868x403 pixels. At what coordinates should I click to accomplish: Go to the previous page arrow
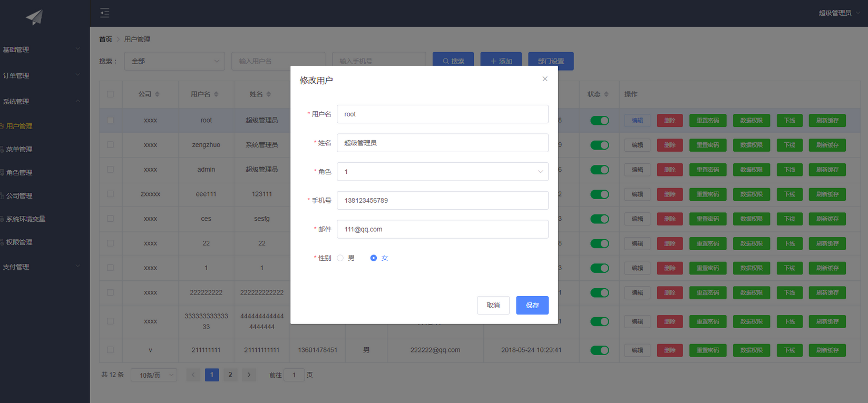click(193, 375)
